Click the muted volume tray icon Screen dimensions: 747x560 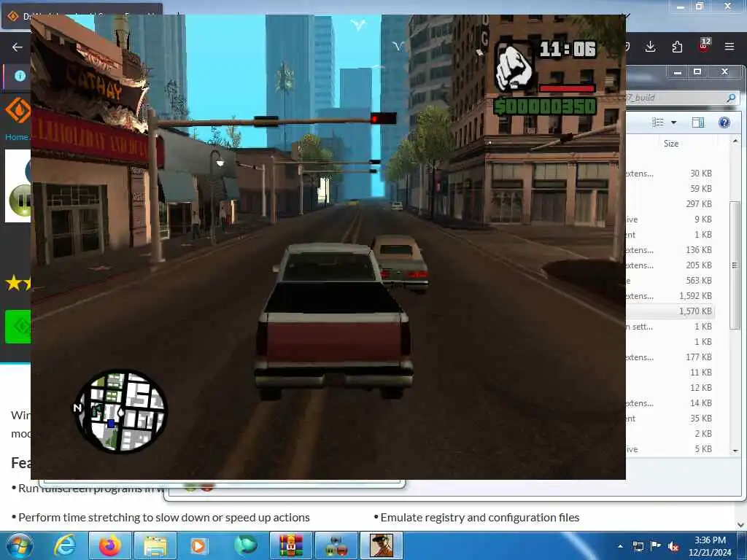[x=673, y=547]
